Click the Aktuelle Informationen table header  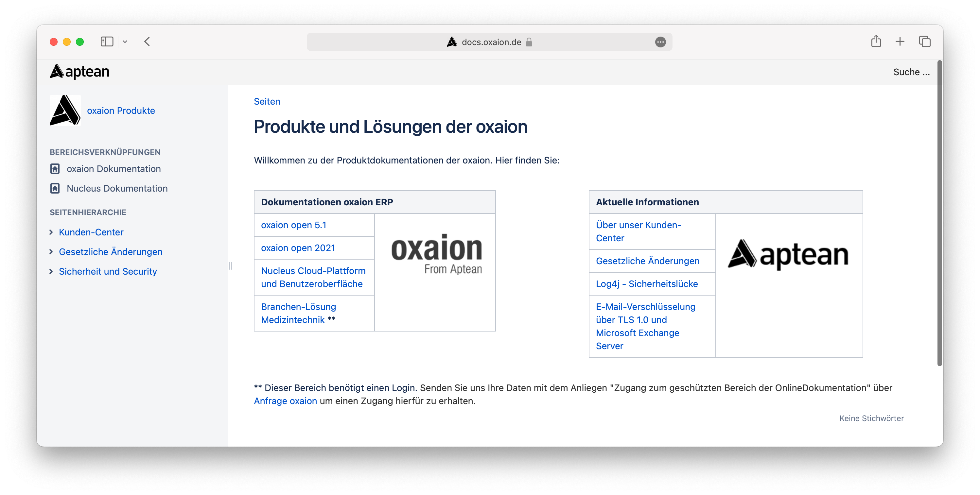726,202
